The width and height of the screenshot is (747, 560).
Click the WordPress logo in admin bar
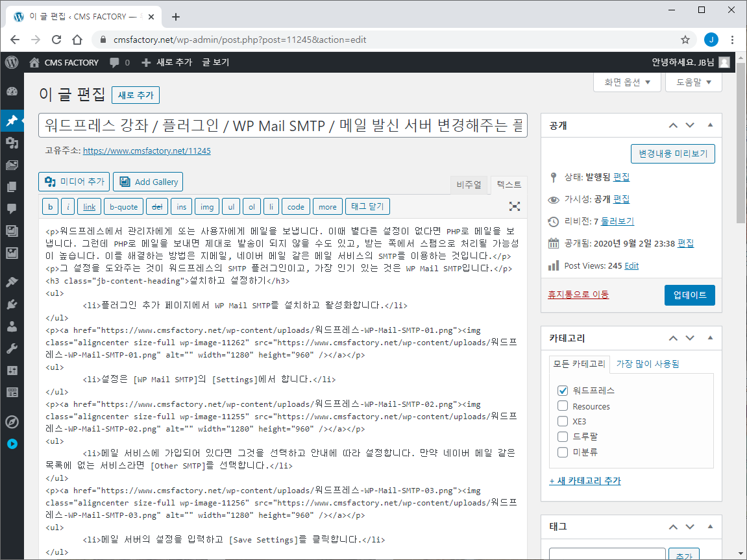(12, 62)
